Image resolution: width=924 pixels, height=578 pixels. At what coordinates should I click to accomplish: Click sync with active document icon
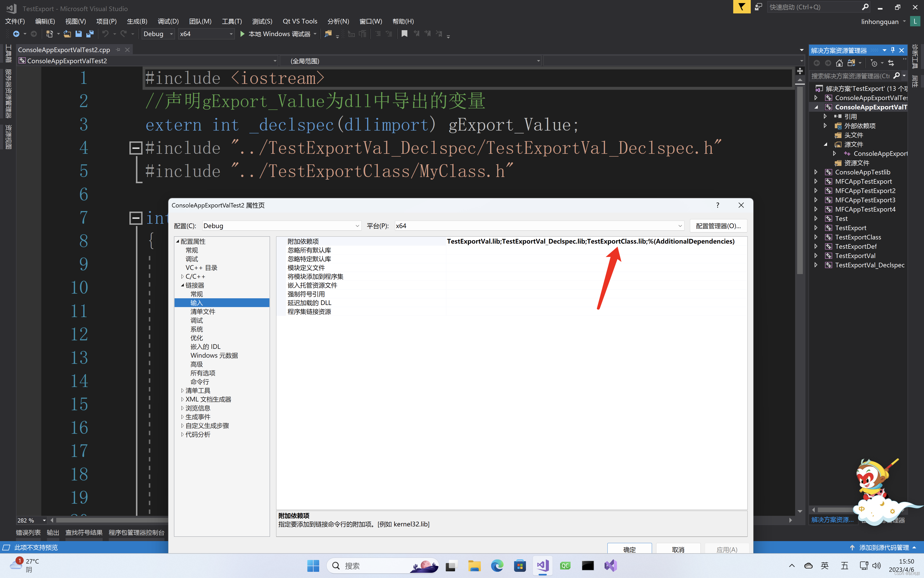click(x=891, y=63)
